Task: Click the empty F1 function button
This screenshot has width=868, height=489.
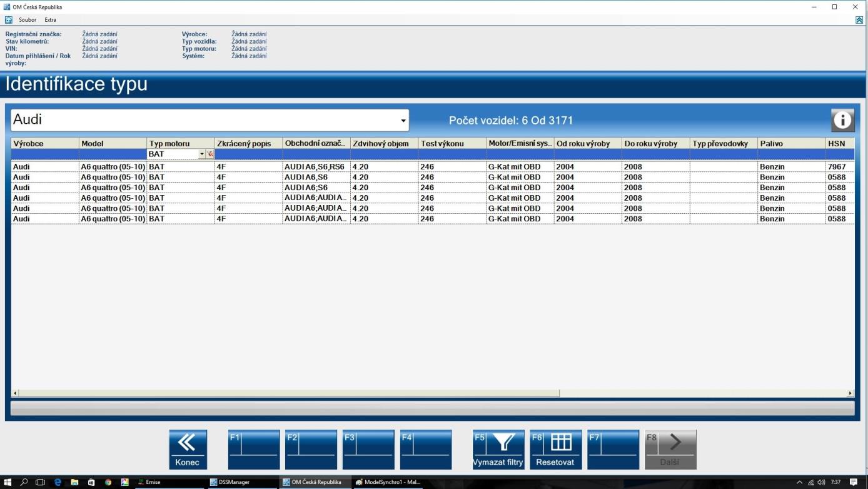Action: (x=254, y=450)
